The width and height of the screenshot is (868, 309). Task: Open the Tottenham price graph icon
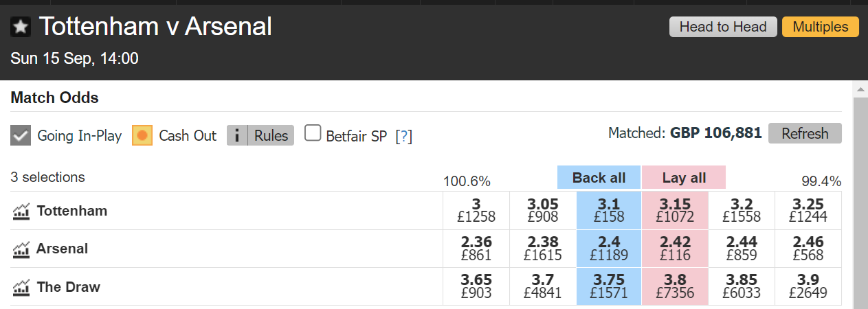pos(21,211)
